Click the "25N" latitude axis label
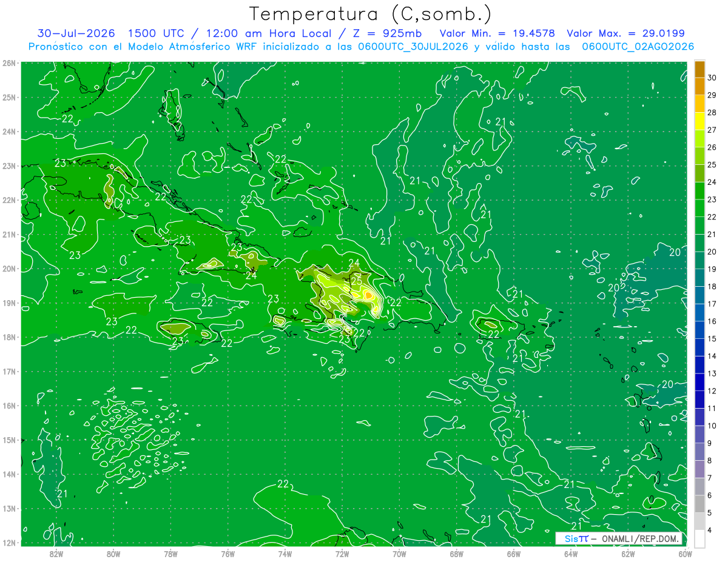 tap(9, 97)
